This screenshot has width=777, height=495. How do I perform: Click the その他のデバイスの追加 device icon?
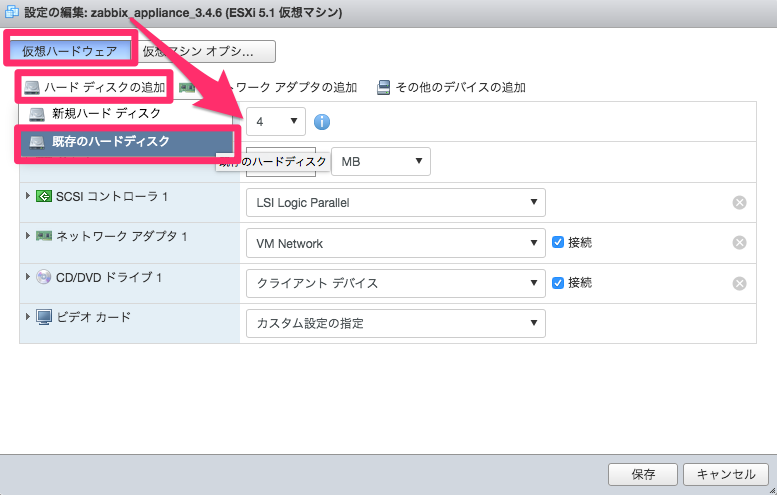(383, 87)
